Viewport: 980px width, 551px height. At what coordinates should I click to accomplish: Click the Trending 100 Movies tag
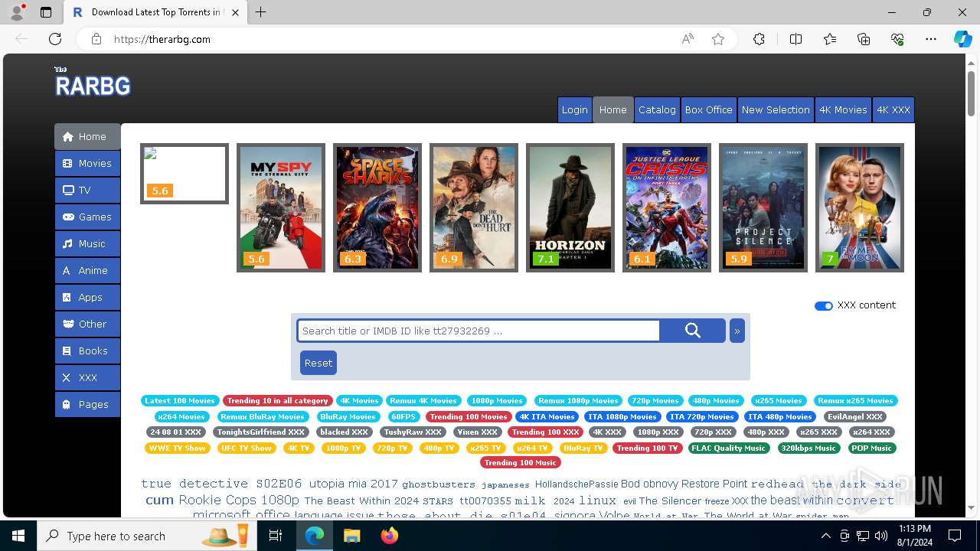coord(468,416)
